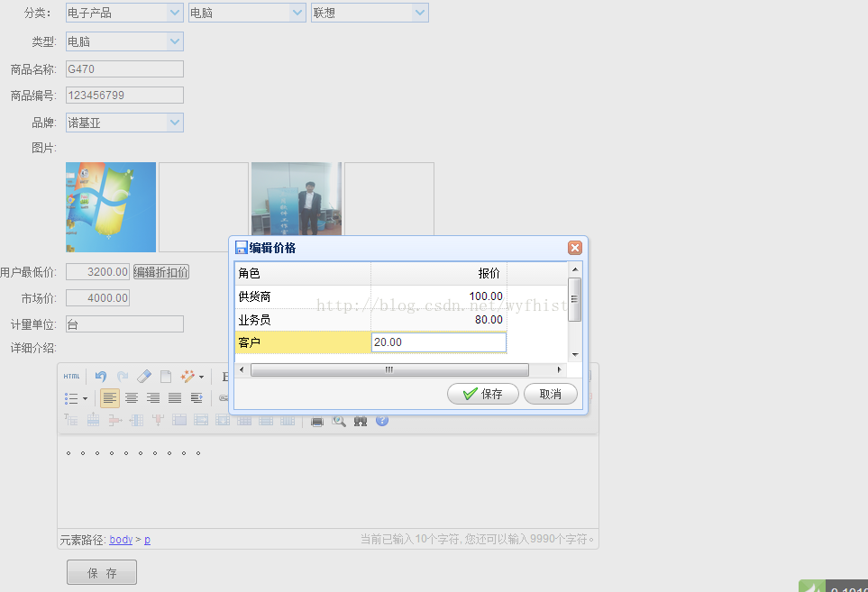Click the bulleted list icon
868x592 pixels.
pos(71,398)
